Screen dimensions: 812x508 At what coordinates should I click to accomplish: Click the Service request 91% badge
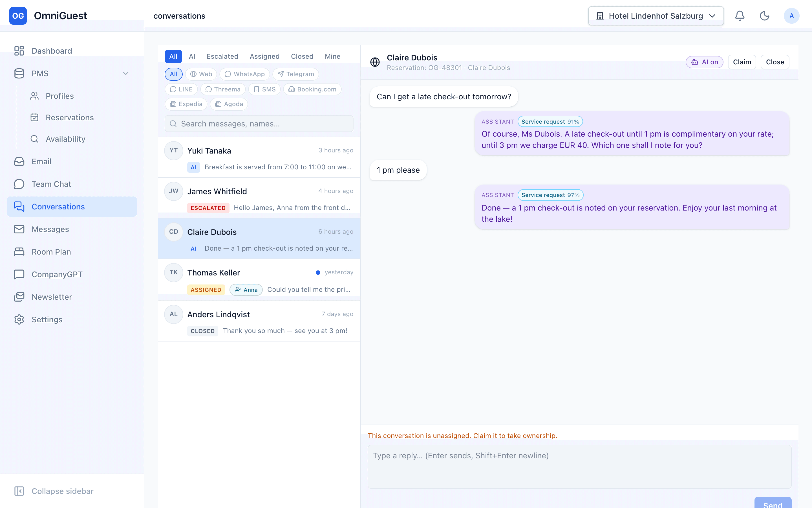pos(550,122)
